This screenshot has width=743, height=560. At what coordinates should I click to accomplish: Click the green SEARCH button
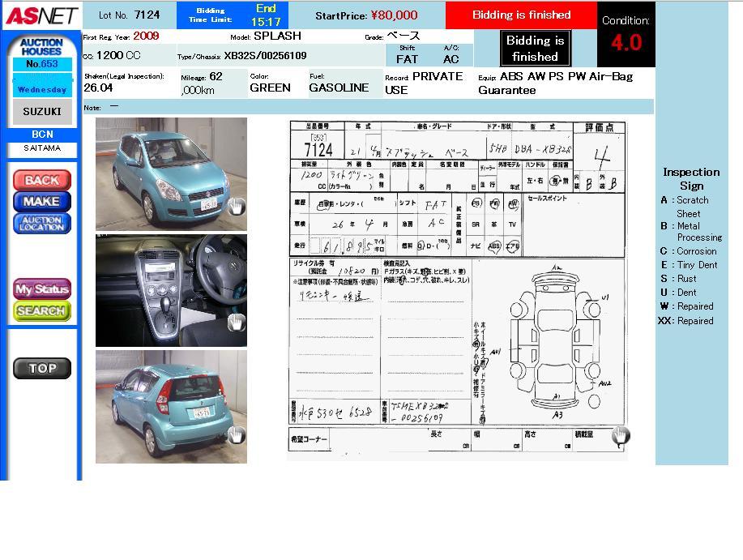click(x=42, y=310)
